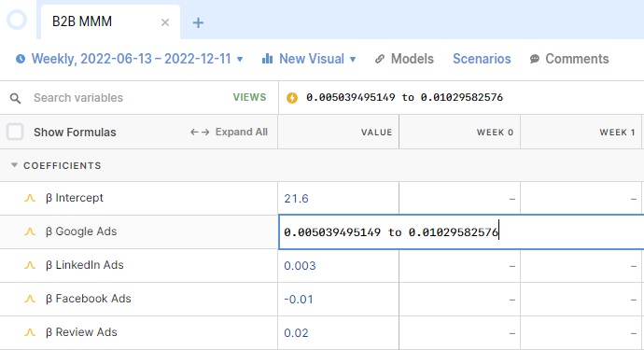Open the Models menu item

[x=412, y=59]
